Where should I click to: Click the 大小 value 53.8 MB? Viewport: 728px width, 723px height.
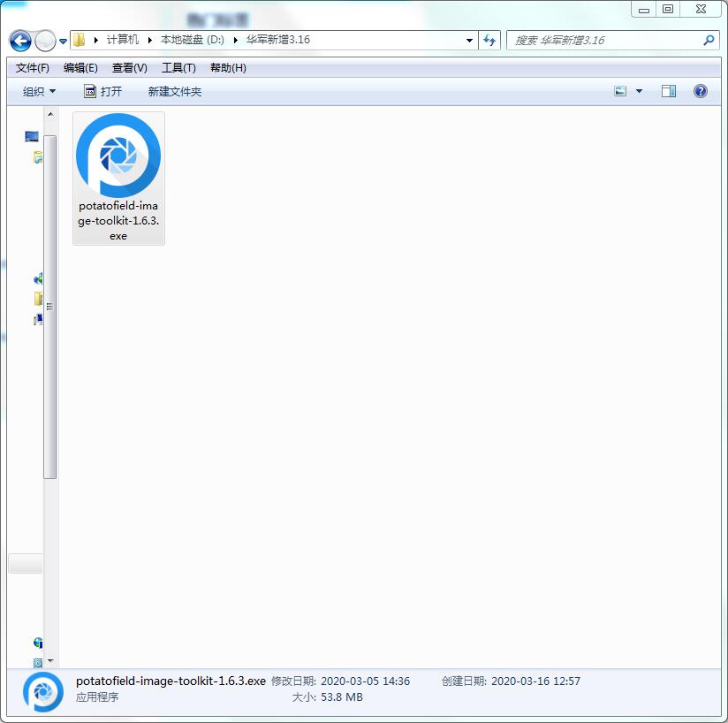(x=342, y=697)
